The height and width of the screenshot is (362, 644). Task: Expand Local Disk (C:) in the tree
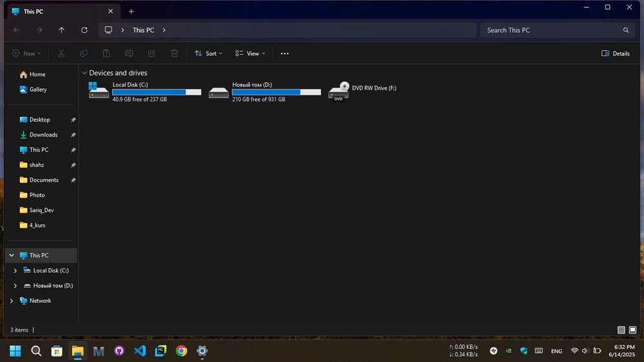15,271
